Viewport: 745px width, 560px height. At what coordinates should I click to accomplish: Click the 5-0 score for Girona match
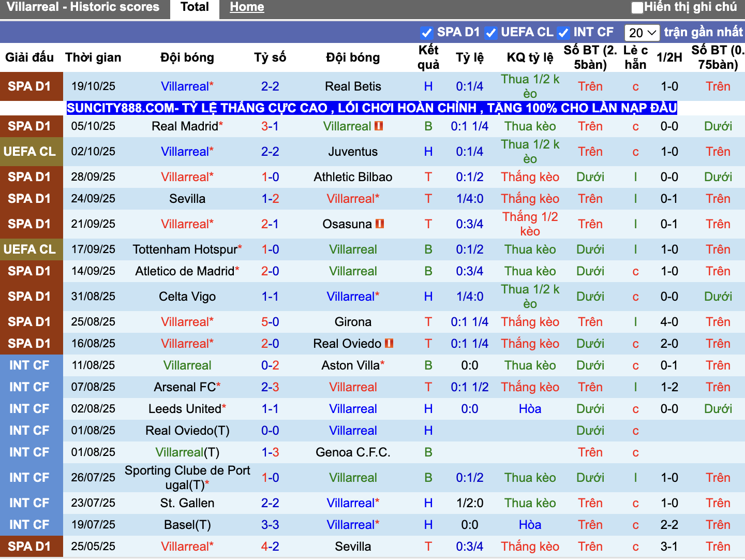270,322
